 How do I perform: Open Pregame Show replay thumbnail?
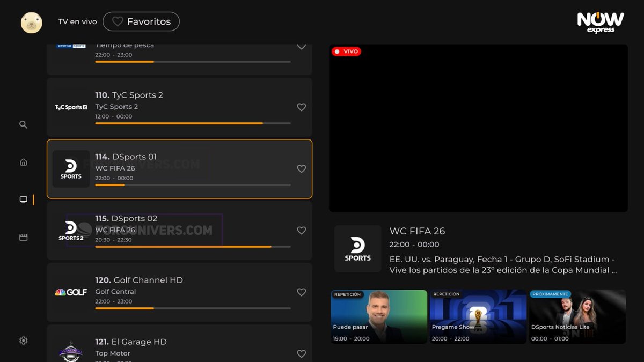[478, 316]
